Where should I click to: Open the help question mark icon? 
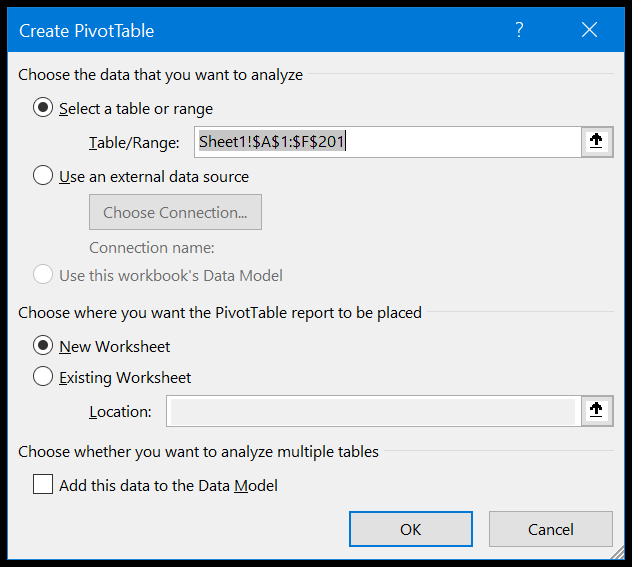coord(519,30)
